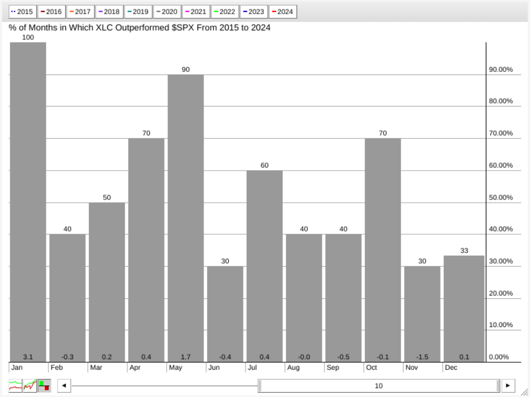Click the "50" value above the March bar

107,198
